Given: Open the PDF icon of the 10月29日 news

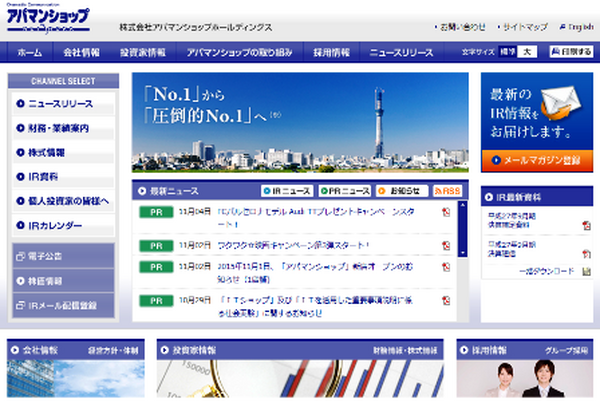Looking at the screenshot, I should point(446,300).
